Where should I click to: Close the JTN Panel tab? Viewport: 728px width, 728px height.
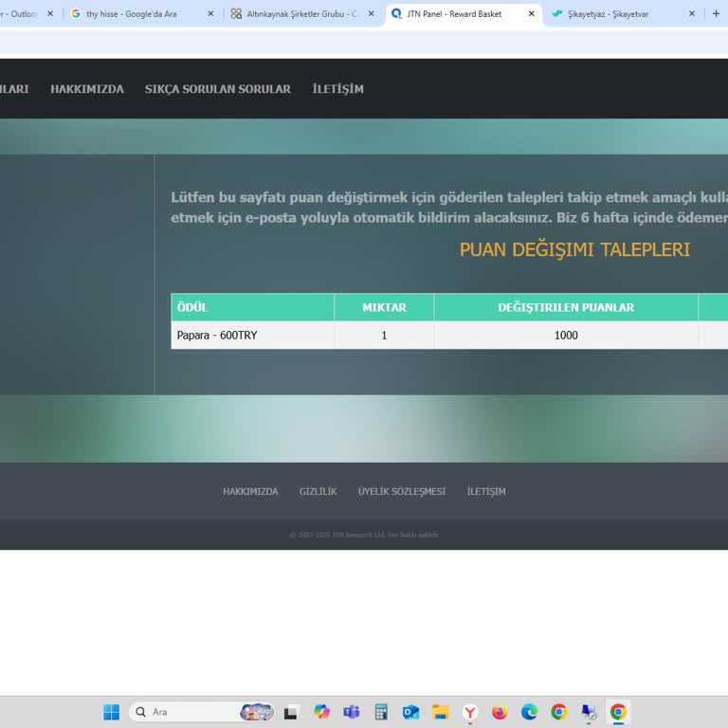(532, 14)
